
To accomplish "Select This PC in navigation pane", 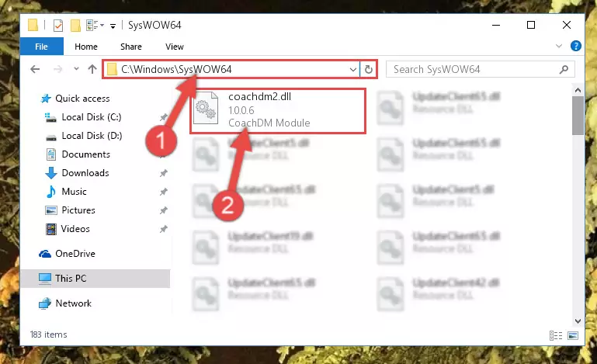I will 95,279.
